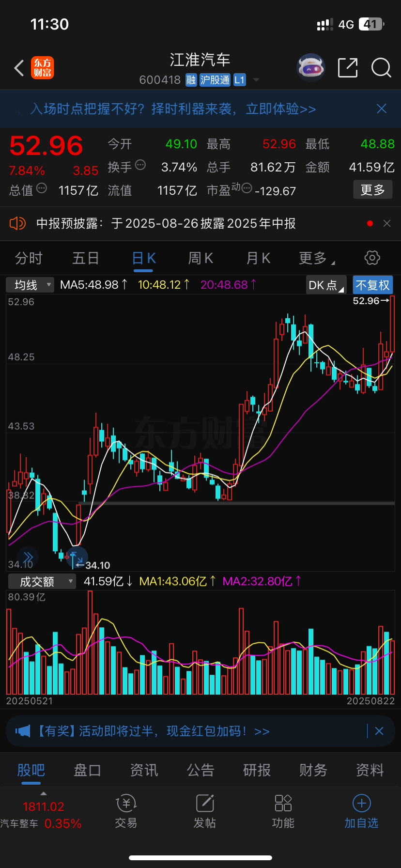
Task: Tap the double-chevron expand icon on chart
Action: point(28,557)
